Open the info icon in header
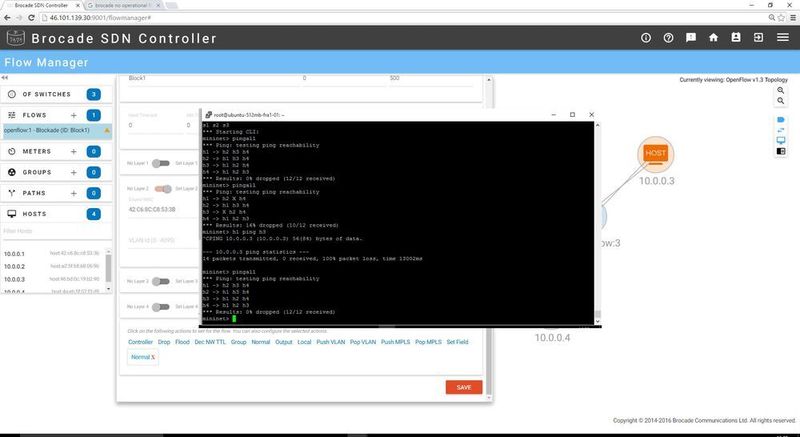The height and width of the screenshot is (437, 800). click(x=646, y=38)
